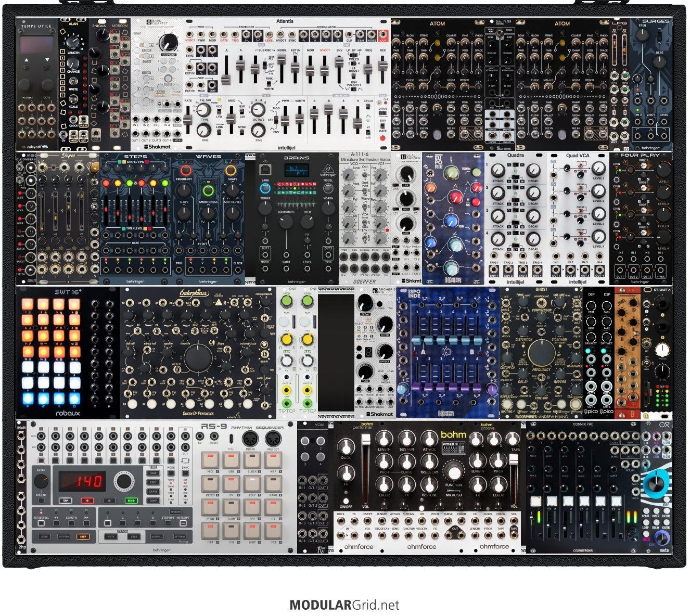Tap the PREFS pad on RS-9

coord(211,484)
